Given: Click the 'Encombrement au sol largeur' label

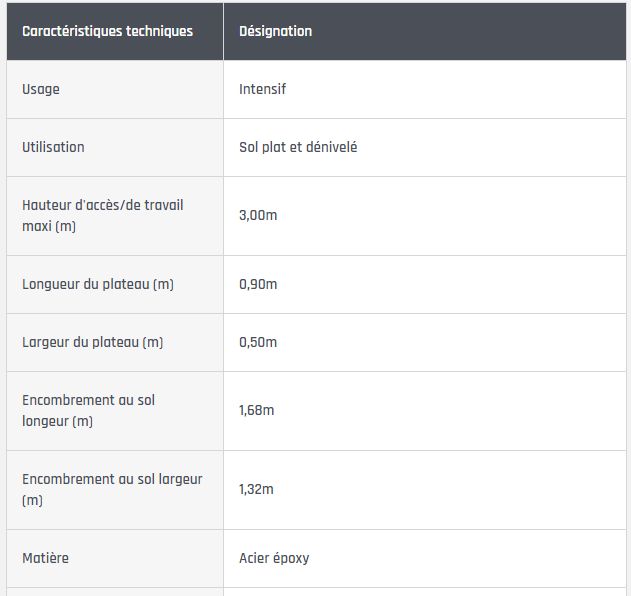Looking at the screenshot, I should pos(112,479).
